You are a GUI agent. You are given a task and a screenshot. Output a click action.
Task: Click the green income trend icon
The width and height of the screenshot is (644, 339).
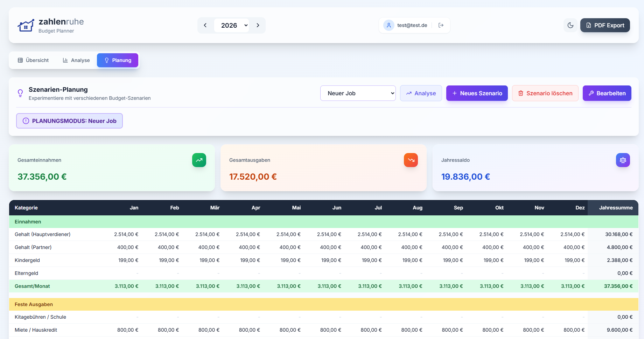(x=199, y=160)
